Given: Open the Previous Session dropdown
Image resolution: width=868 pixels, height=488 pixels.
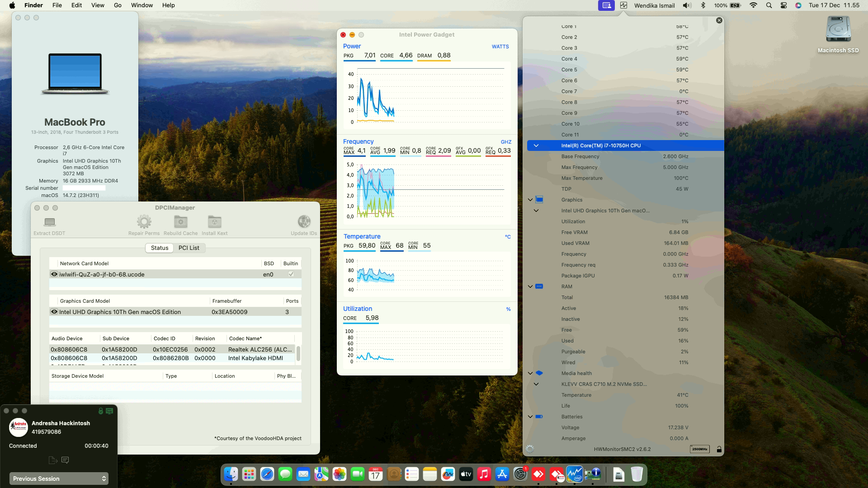Looking at the screenshot, I should (x=59, y=478).
